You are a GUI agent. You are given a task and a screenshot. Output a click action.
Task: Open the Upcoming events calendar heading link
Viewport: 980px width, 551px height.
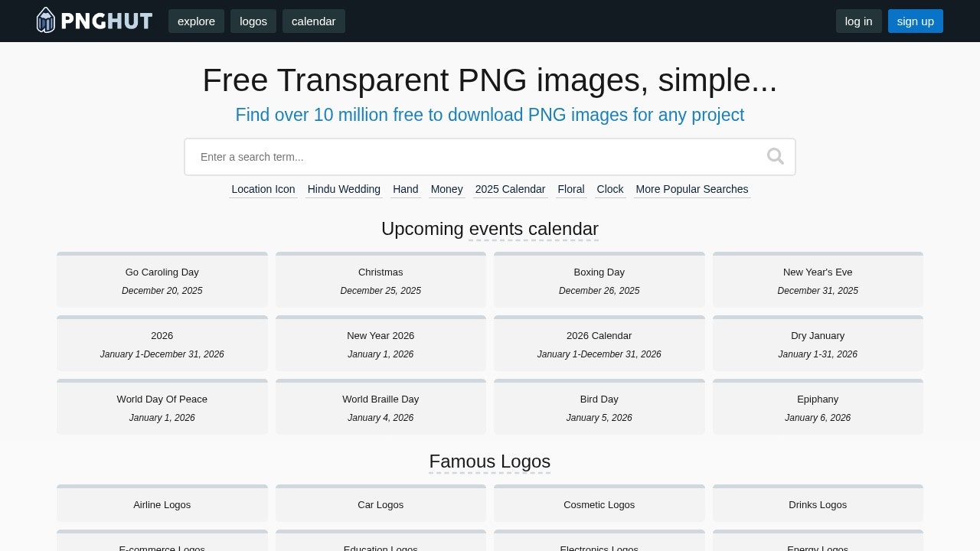533,229
